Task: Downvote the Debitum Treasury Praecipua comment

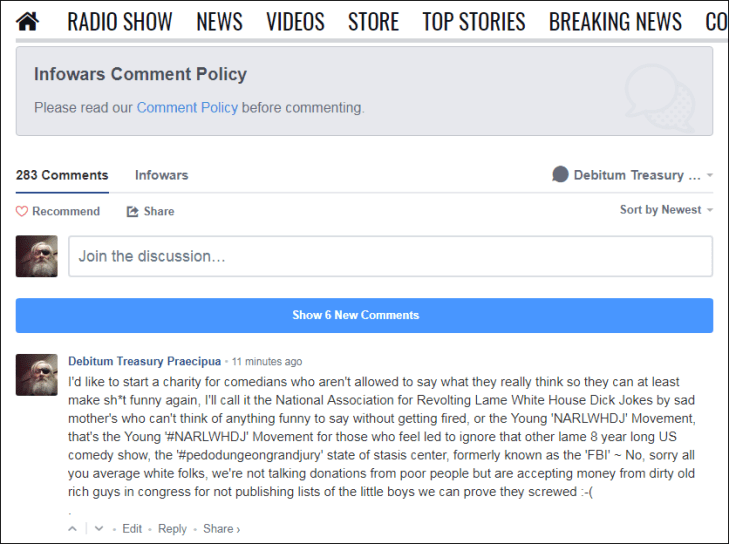Action: tap(98, 529)
